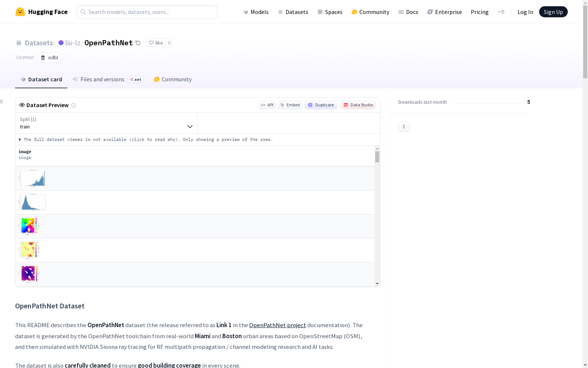
Task: Click the odbl license tag
Action: [x=50, y=57]
